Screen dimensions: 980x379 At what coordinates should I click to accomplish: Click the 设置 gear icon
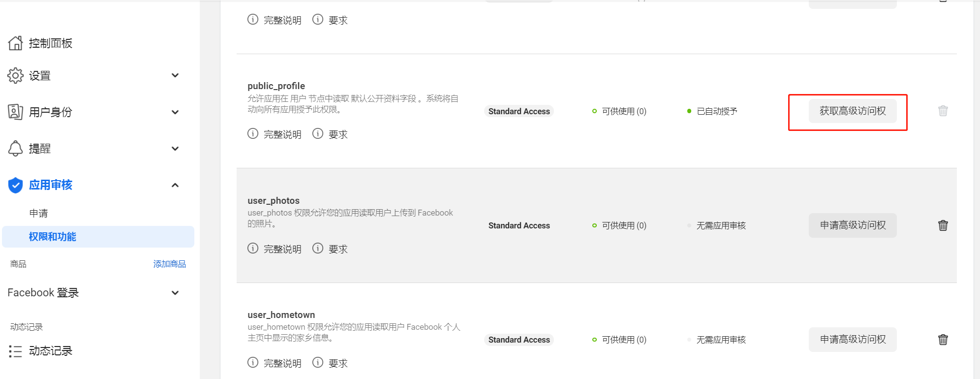[x=15, y=76]
